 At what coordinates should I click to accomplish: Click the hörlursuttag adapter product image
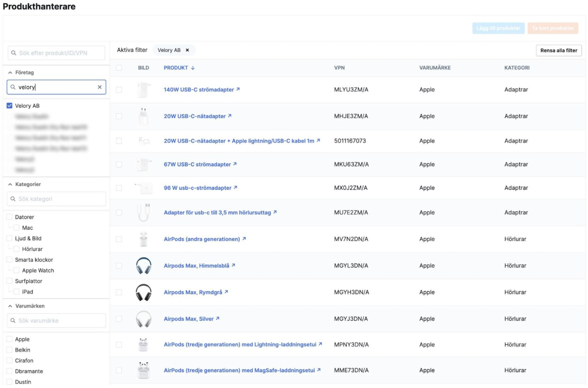(144, 212)
